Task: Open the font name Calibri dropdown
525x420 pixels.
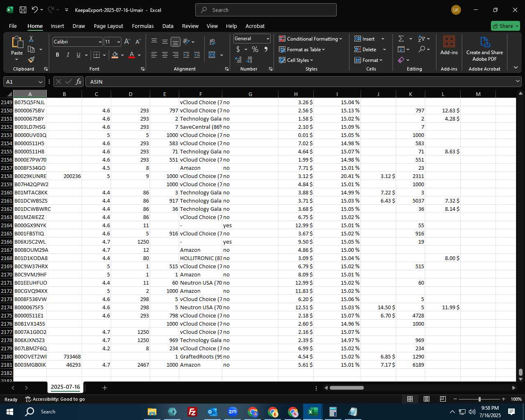Action: pyautogui.click(x=100, y=42)
